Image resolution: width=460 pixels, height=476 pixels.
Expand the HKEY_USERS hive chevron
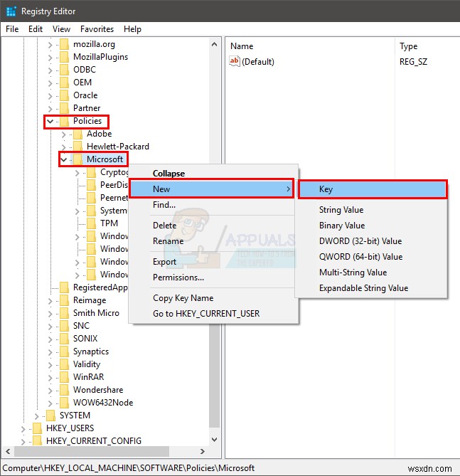[x=23, y=428]
